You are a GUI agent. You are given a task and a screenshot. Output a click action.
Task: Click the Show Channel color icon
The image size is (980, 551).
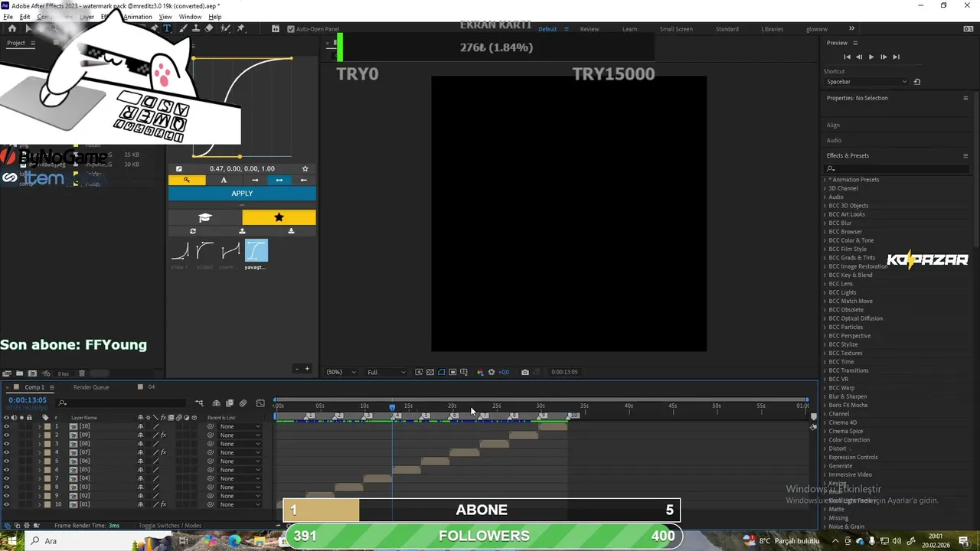point(480,372)
